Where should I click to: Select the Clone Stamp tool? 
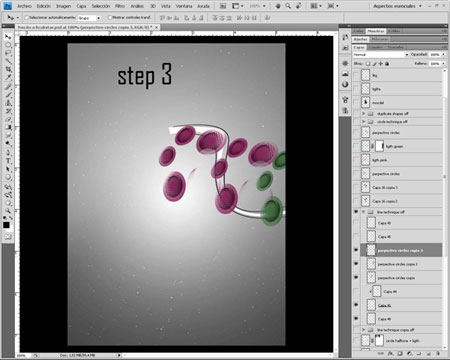[8, 103]
